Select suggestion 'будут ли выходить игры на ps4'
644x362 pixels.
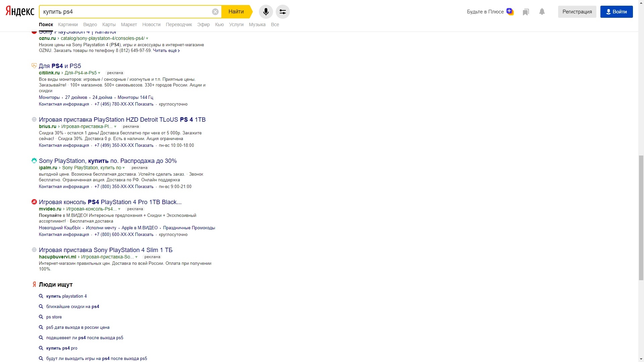pyautogui.click(x=97, y=359)
